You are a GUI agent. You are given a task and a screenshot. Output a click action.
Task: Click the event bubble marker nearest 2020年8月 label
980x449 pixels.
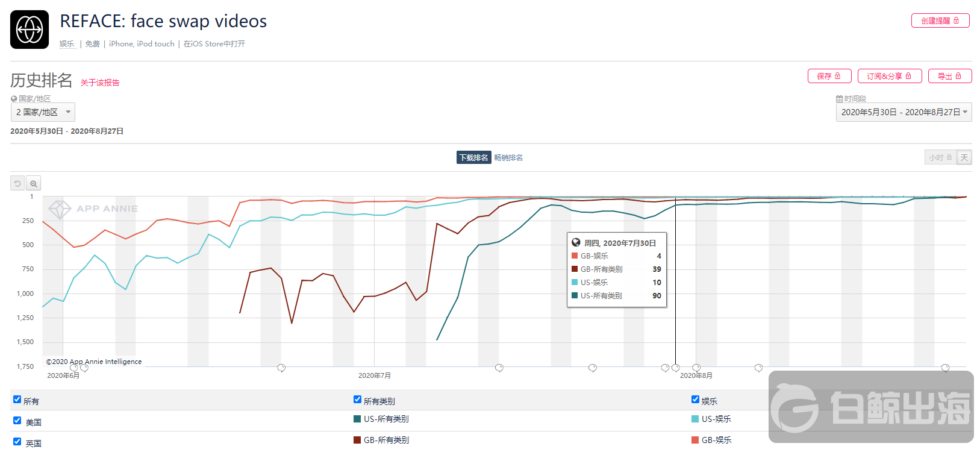pyautogui.click(x=696, y=368)
